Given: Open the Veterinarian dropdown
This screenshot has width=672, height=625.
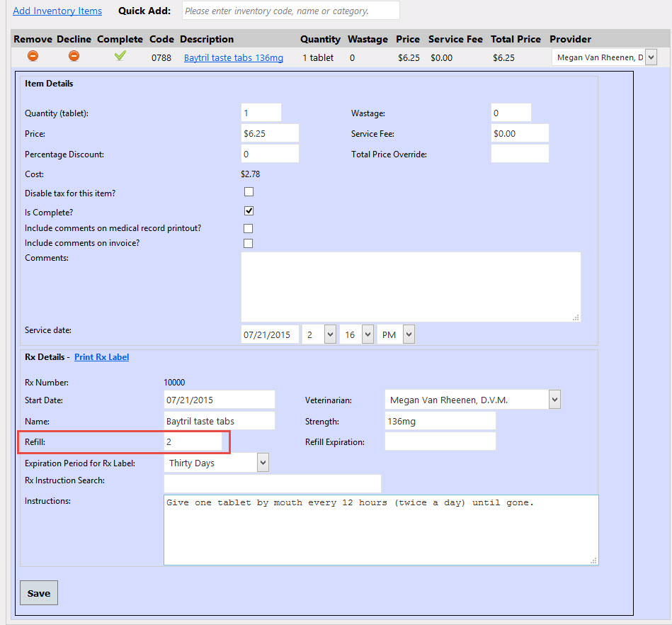Looking at the screenshot, I should tap(554, 400).
